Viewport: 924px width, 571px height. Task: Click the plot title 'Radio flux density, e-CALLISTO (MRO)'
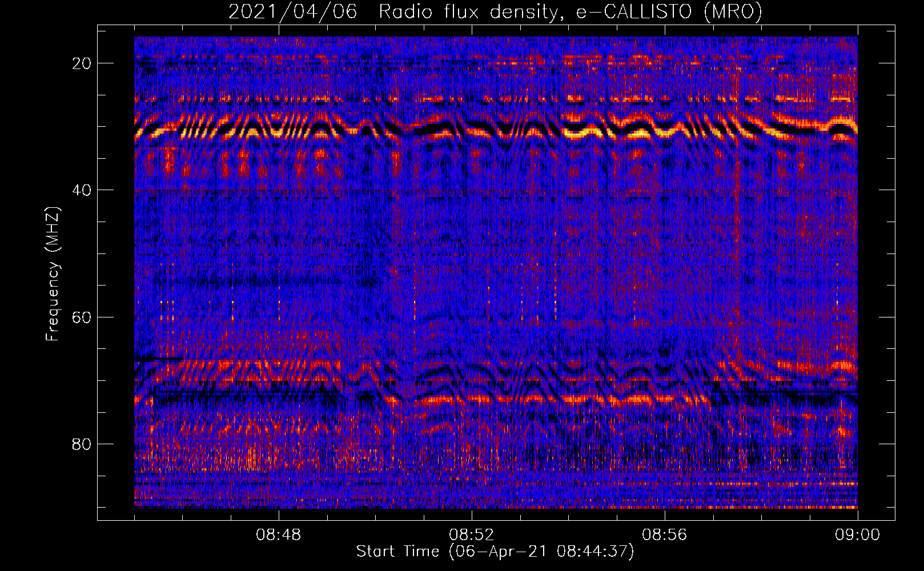[571, 11]
